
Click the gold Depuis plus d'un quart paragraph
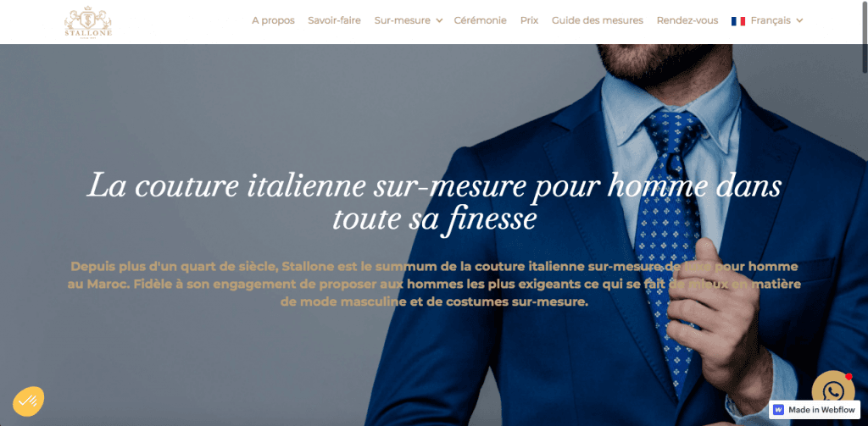click(x=434, y=285)
